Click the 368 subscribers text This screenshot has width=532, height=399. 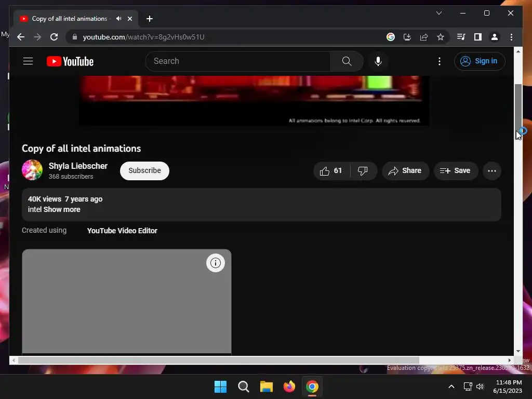point(71,177)
